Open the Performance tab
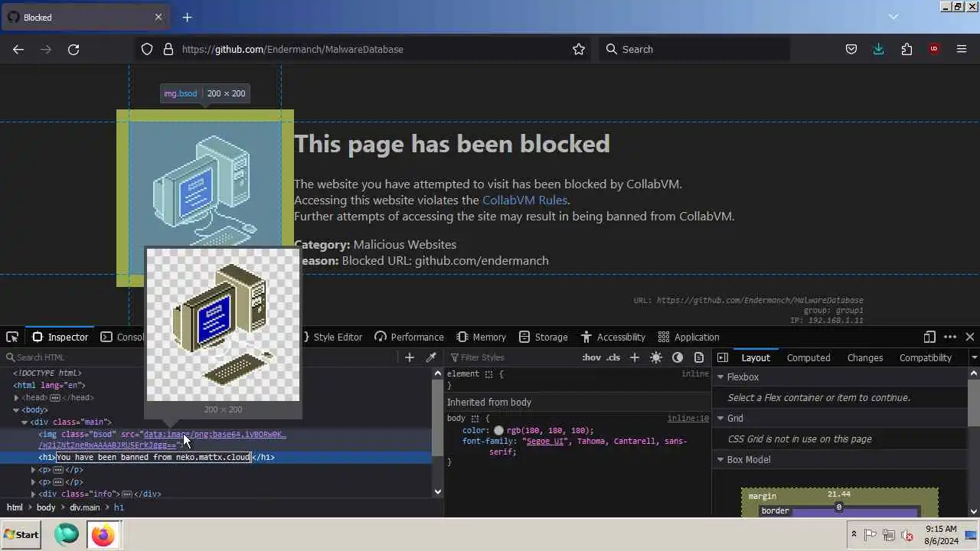Viewport: 980px width, 551px height. pyautogui.click(x=409, y=337)
